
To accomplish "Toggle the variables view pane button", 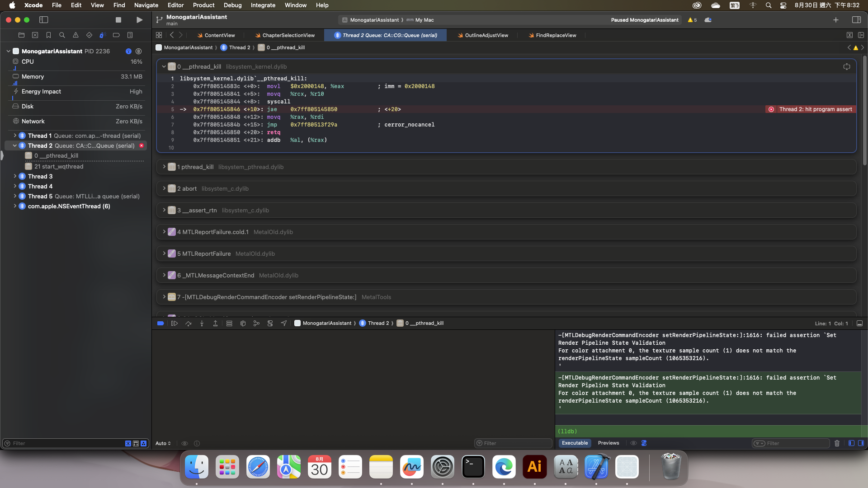I will [x=851, y=443].
